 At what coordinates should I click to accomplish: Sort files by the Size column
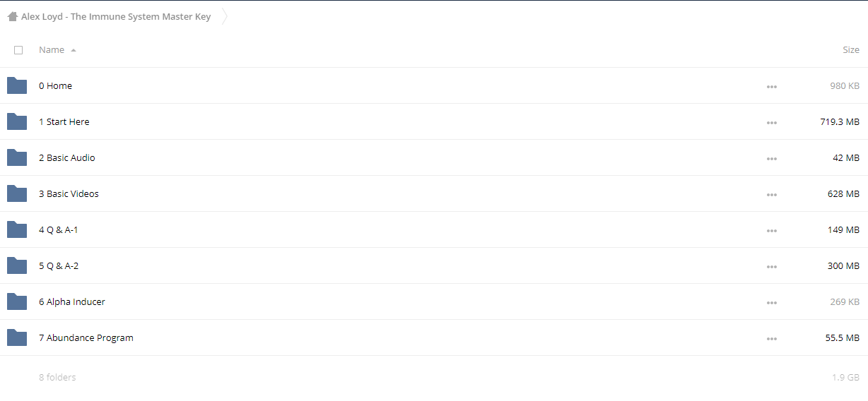pyautogui.click(x=851, y=50)
